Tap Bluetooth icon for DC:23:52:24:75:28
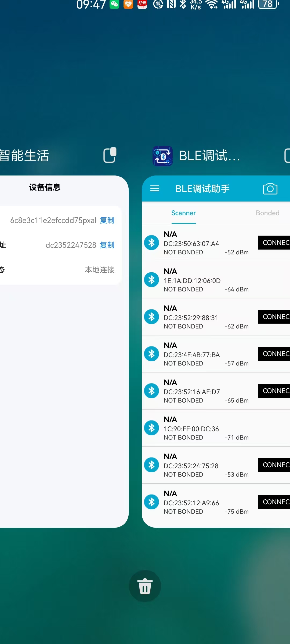 click(x=151, y=465)
